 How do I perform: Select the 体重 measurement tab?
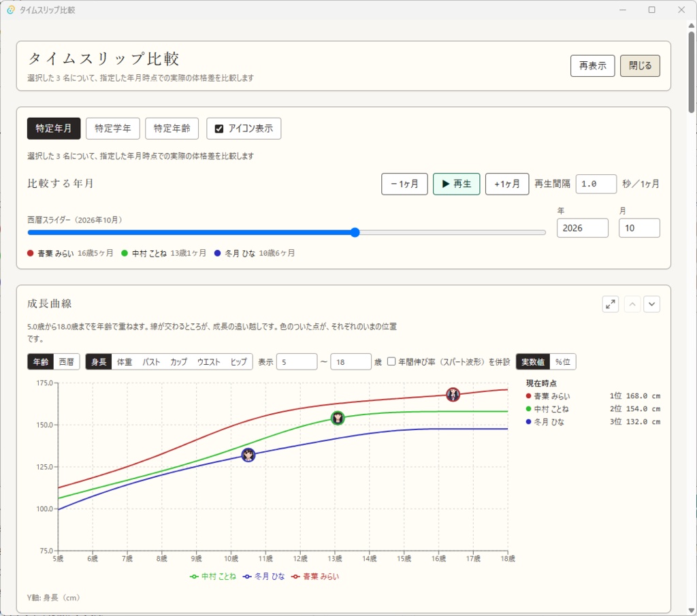(x=125, y=362)
